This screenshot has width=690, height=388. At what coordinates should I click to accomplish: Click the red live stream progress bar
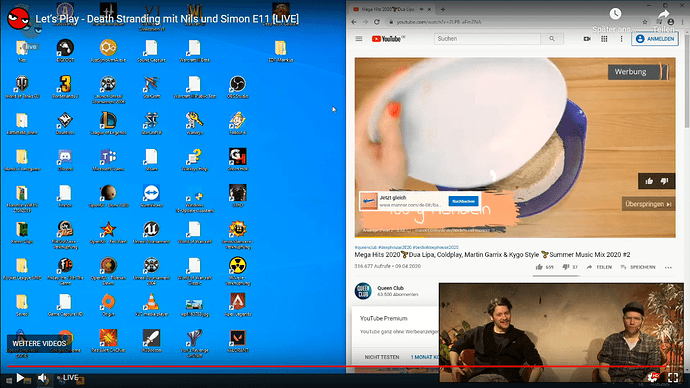[336, 366]
